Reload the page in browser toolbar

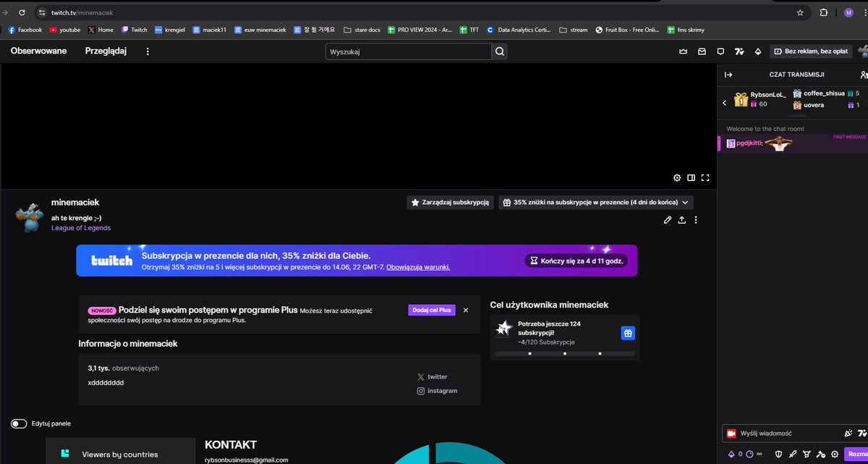coord(22,12)
